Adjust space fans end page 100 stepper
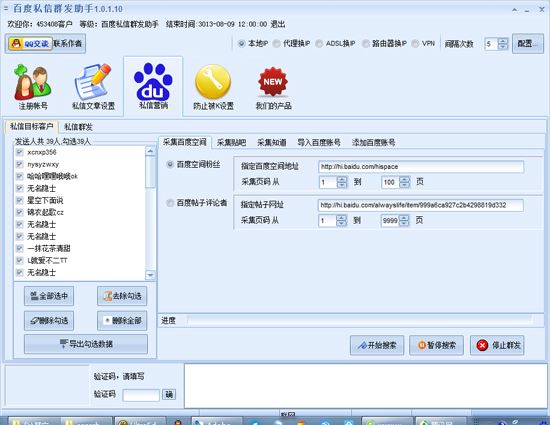Image resolution: width=550 pixels, height=425 pixels. point(404,182)
